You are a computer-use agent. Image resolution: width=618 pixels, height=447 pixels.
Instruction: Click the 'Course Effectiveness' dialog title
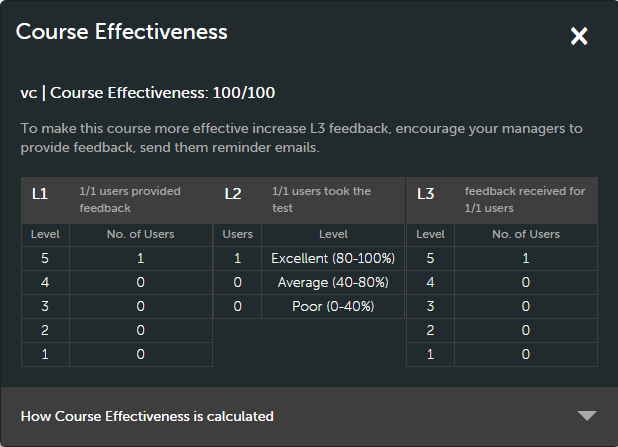tap(122, 32)
